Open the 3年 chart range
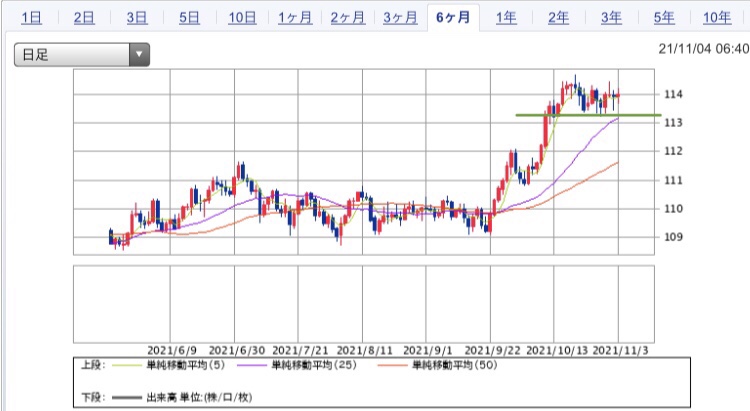This screenshot has height=411, width=750. pyautogui.click(x=611, y=18)
